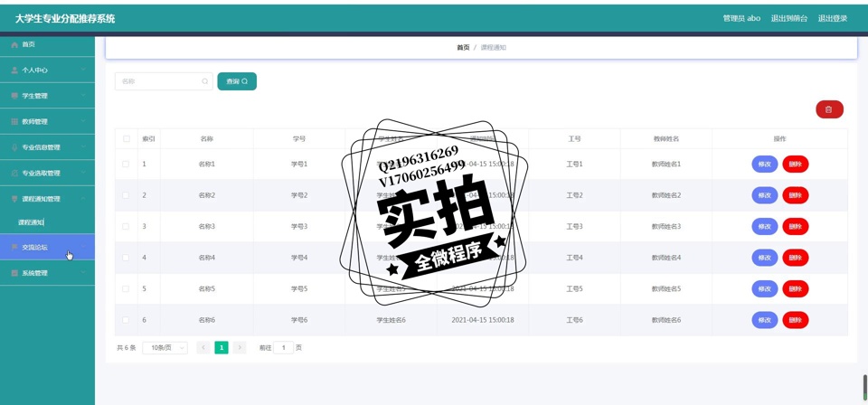The height and width of the screenshot is (405, 868).
Task: Click the previous page arrow
Action: click(x=203, y=347)
